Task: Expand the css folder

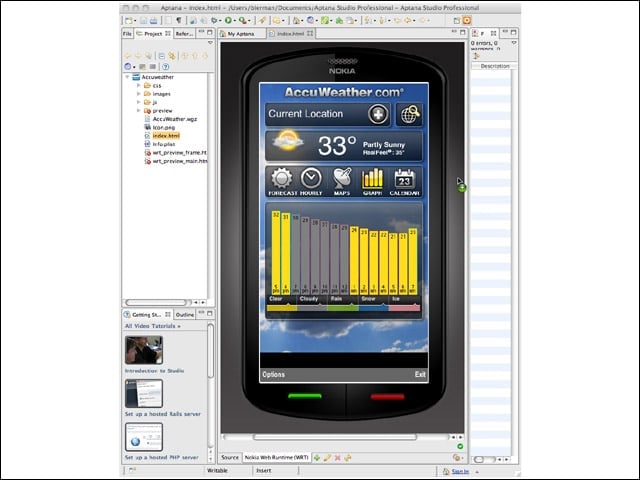Action: click(138, 85)
